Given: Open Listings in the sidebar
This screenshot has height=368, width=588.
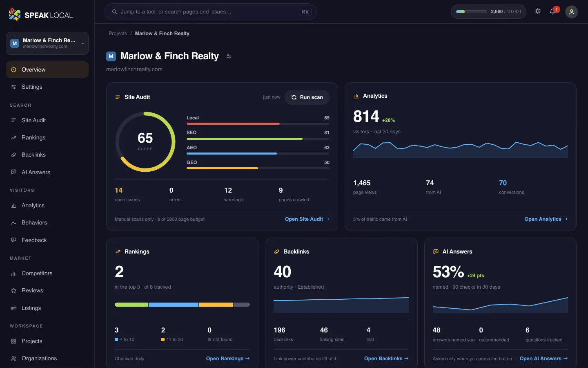Looking at the screenshot, I should point(47,308).
